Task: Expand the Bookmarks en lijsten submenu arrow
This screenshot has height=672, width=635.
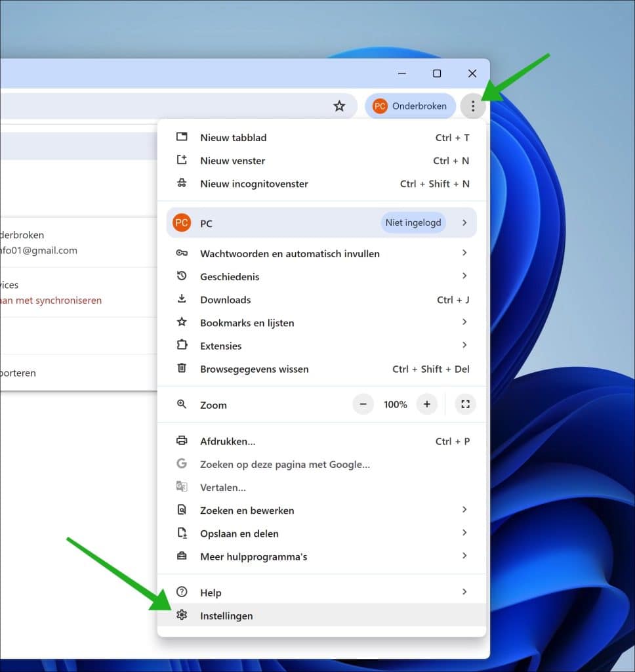Action: point(464,322)
